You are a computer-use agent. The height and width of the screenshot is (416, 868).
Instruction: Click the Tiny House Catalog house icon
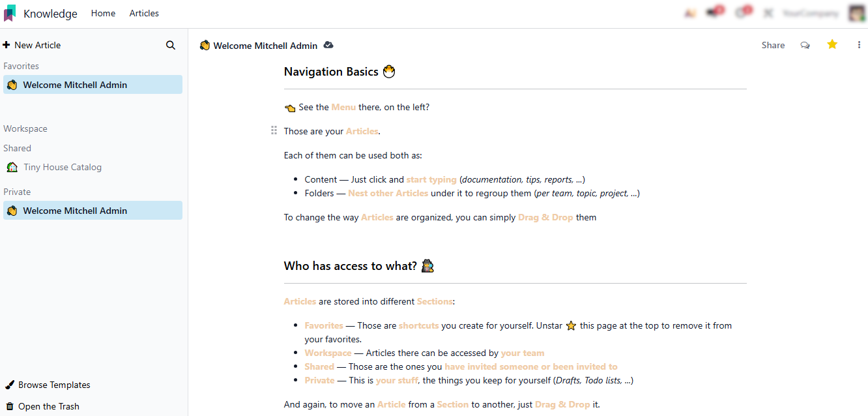(x=12, y=167)
